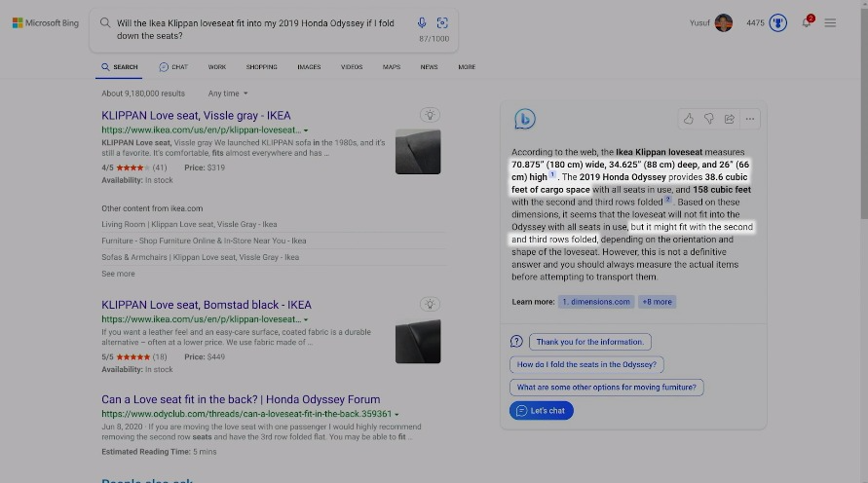Open citation 1 superscript in answer

(552, 175)
